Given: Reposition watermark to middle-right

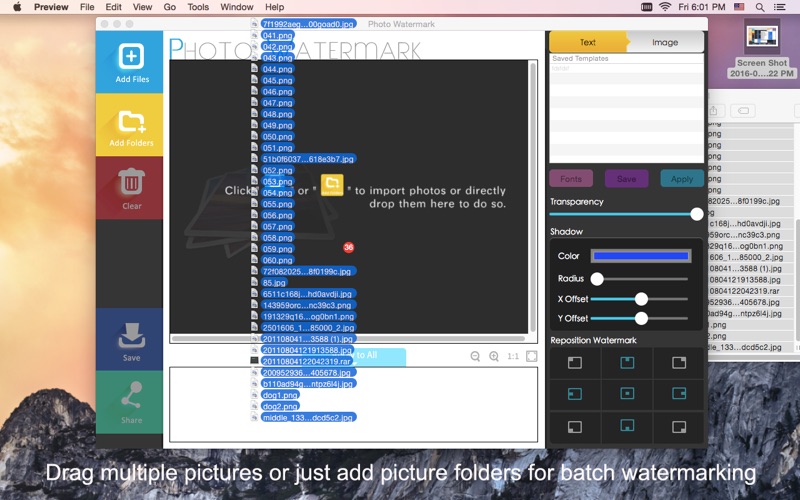Looking at the screenshot, I should click(x=679, y=393).
